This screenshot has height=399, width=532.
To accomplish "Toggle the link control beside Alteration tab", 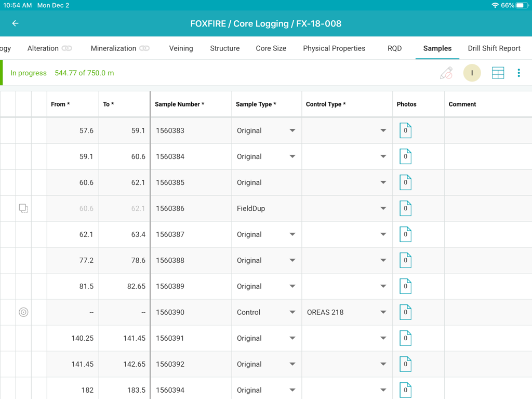I will click(65, 48).
